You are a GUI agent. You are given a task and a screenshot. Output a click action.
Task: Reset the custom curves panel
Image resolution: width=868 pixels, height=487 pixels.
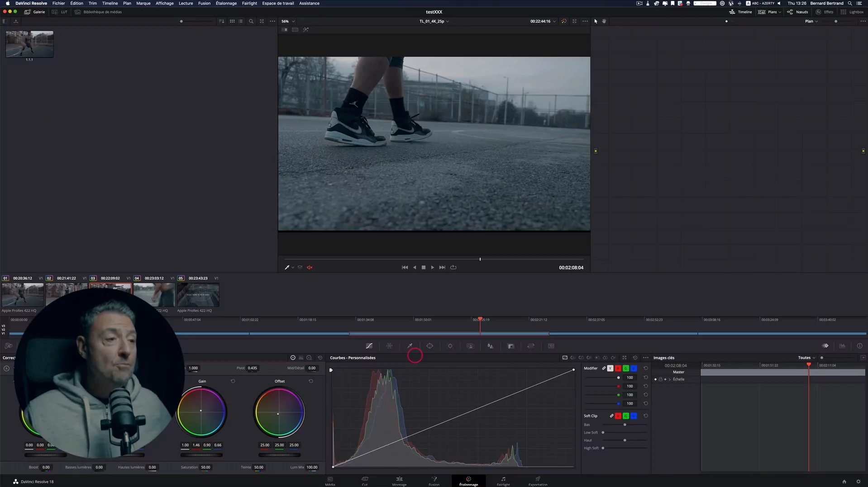click(x=635, y=358)
